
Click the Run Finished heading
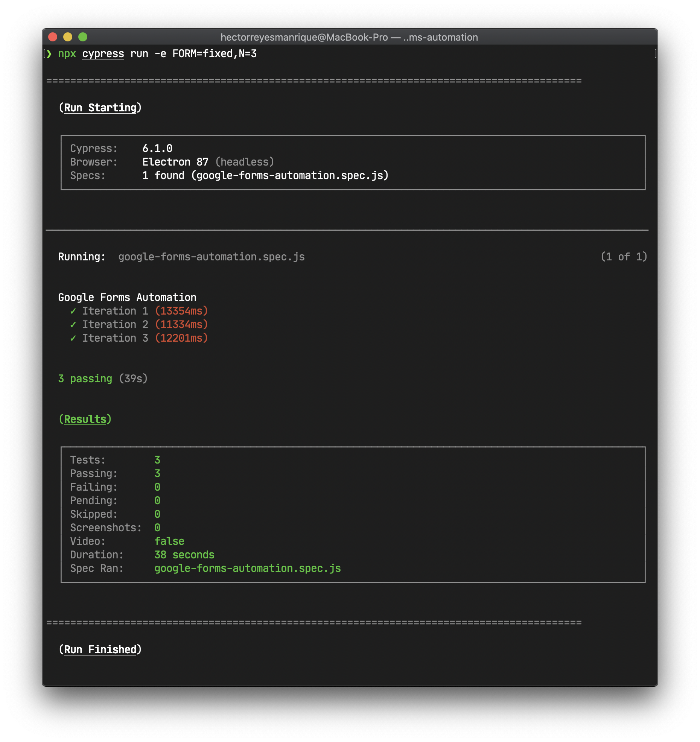100,649
